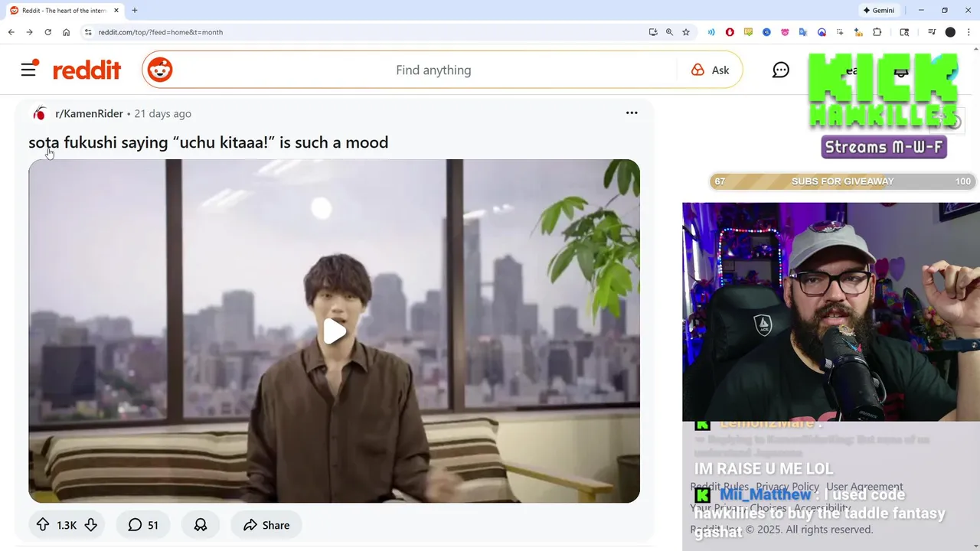Open the post titled sota fukushi saying uchu kitaaa
The image size is (980, 551).
tap(208, 142)
